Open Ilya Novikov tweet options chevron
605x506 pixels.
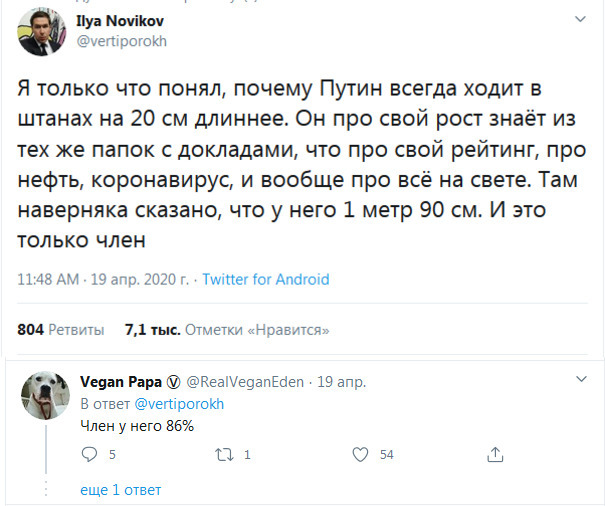click(580, 20)
